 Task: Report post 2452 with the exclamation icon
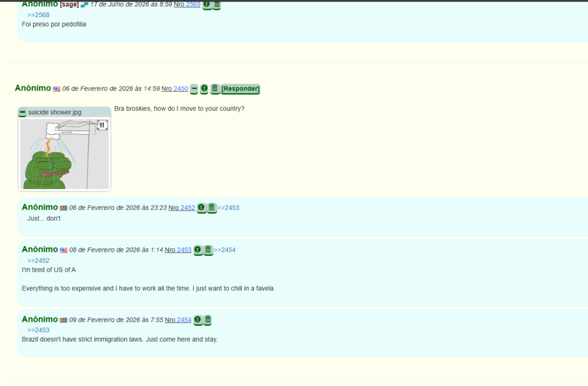click(x=202, y=208)
